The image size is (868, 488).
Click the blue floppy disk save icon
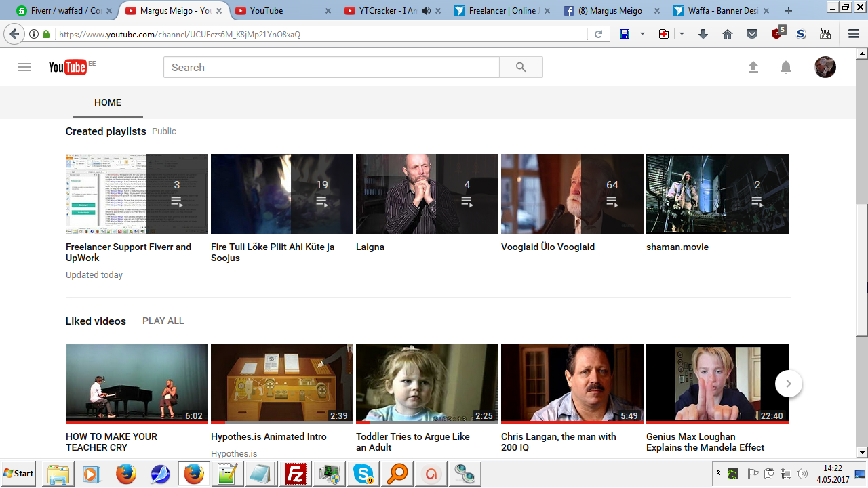coord(625,34)
